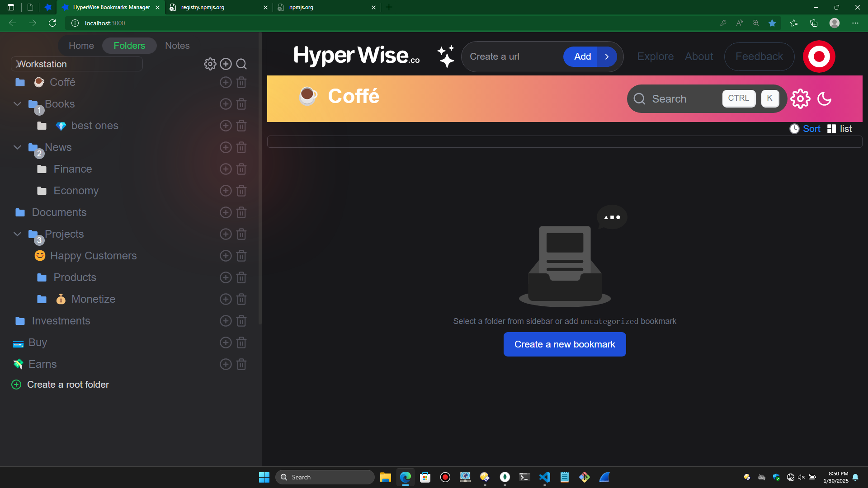Open the Sort options
This screenshot has width=868, height=488.
(805, 129)
